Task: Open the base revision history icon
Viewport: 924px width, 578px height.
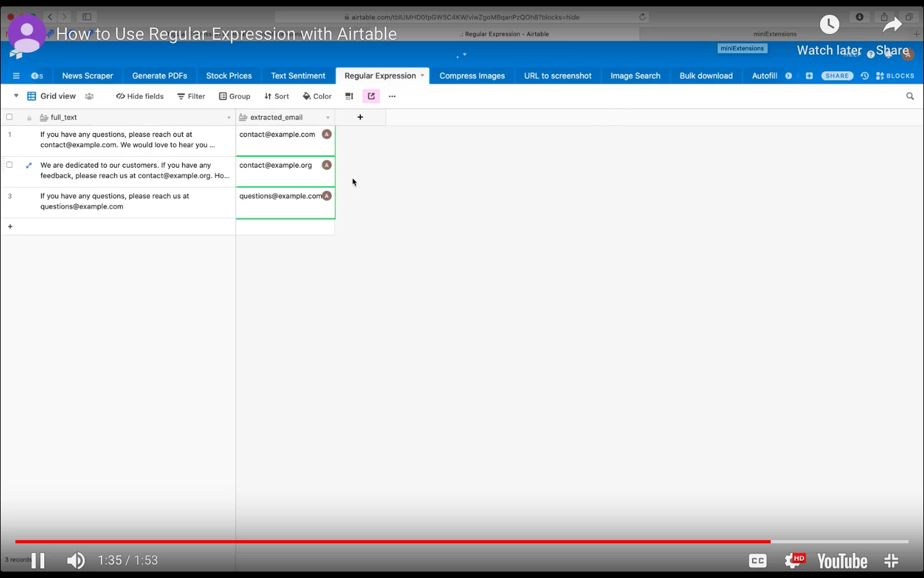Action: [x=864, y=76]
